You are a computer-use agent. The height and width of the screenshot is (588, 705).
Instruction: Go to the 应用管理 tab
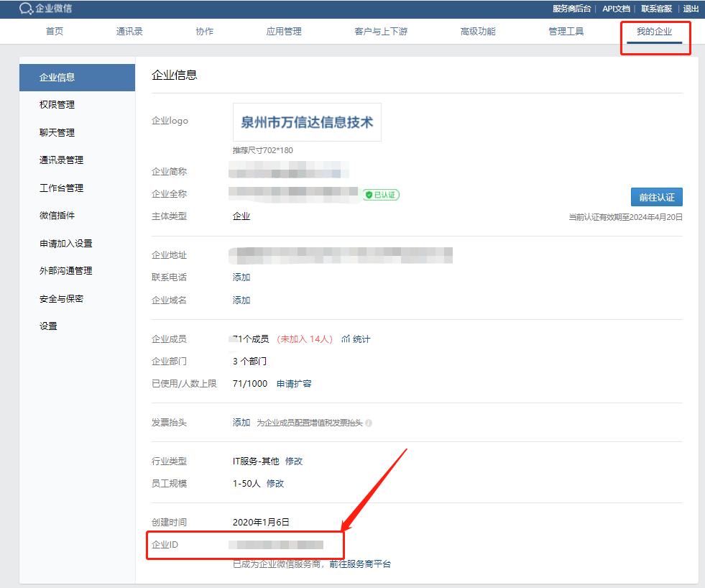pos(284,32)
